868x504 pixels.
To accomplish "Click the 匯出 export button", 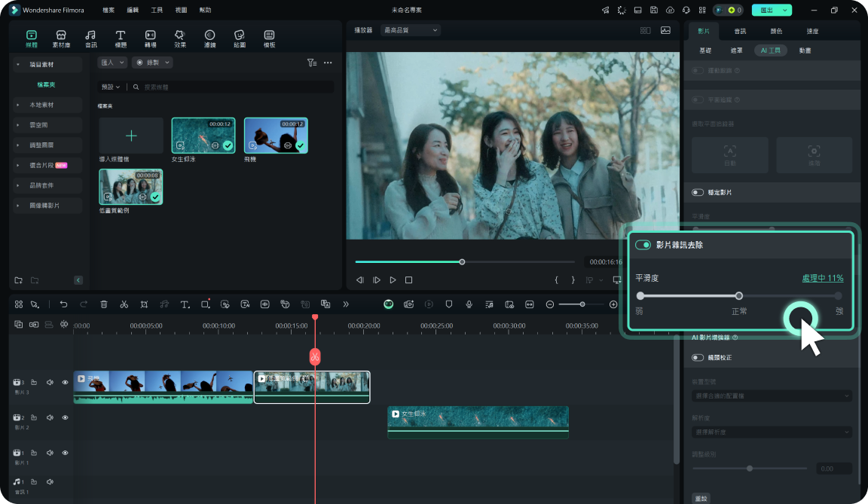I will tap(772, 10).
